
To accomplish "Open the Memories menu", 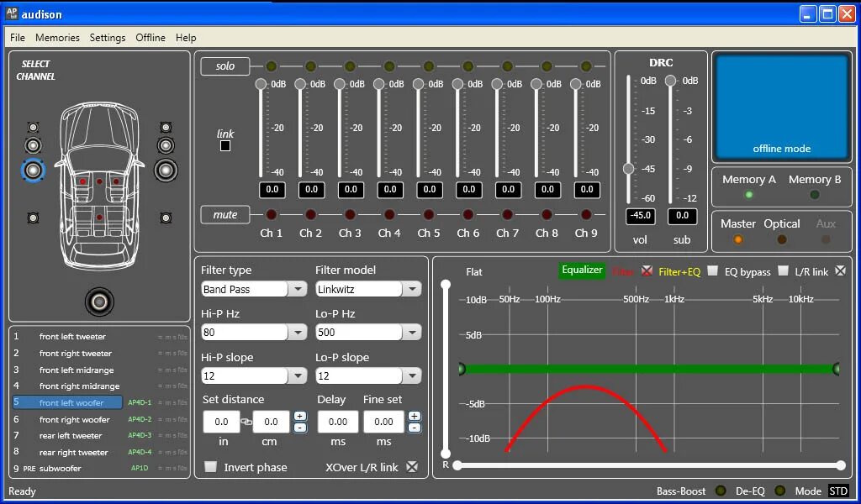I will coord(57,37).
